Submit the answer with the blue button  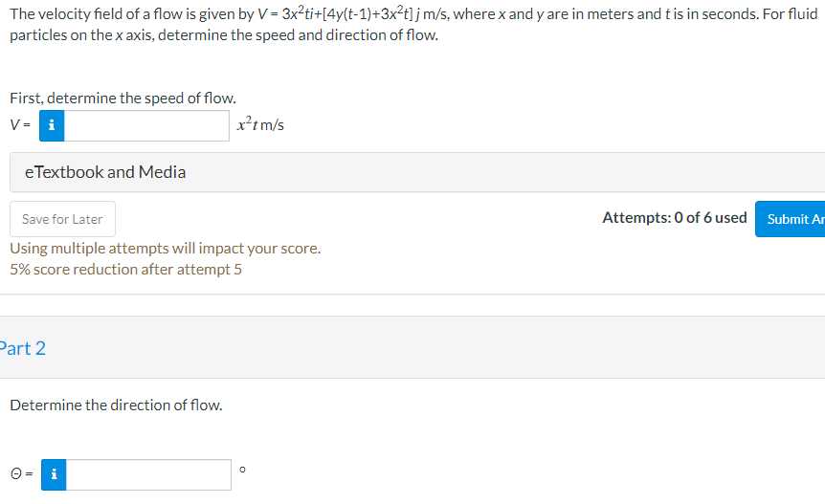(791, 219)
